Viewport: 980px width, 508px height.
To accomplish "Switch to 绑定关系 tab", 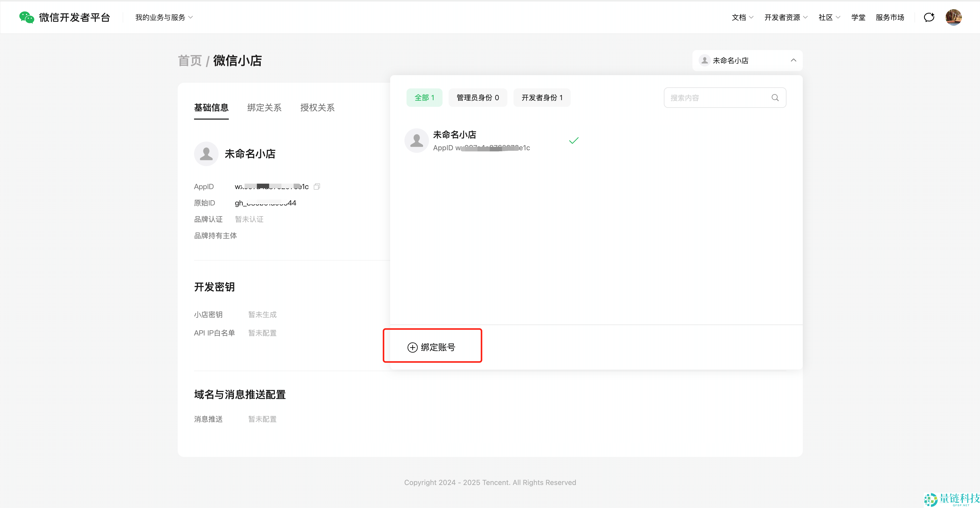I will pos(264,108).
